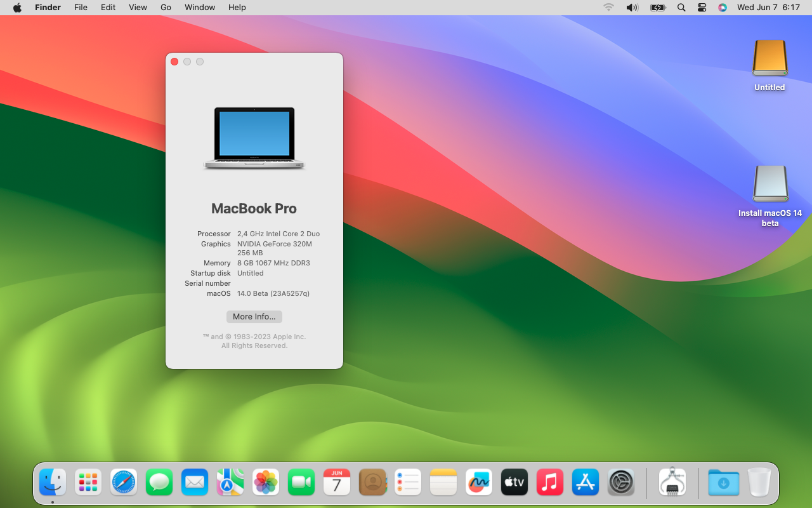This screenshot has height=508, width=812.
Task: Open Freeform app in the Dock
Action: coord(479,483)
